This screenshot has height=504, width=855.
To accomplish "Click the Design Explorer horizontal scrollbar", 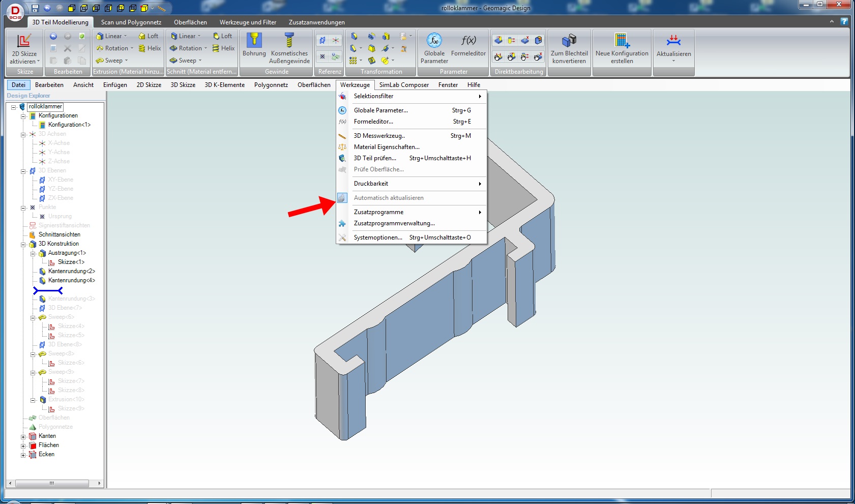I will pyautogui.click(x=52, y=483).
